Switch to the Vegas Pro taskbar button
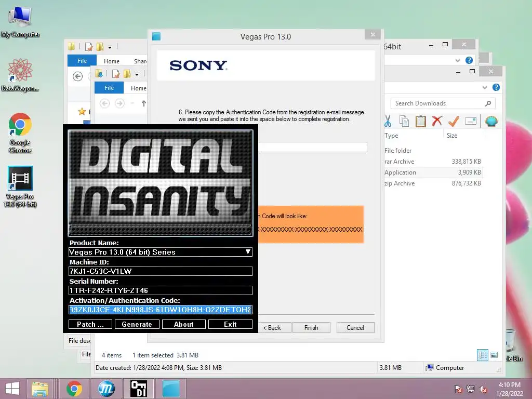The width and height of the screenshot is (532, 399). pos(171,389)
